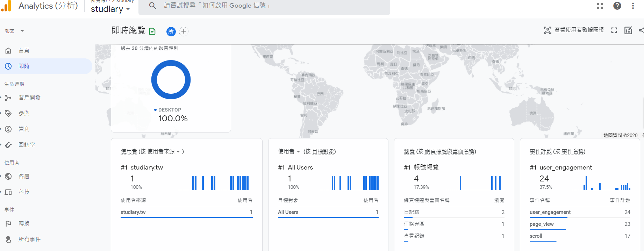Image resolution: width=644 pixels, height=251 pixels.
Task: Open the 使用者來源 dimension dropdown
Action: (x=164, y=151)
